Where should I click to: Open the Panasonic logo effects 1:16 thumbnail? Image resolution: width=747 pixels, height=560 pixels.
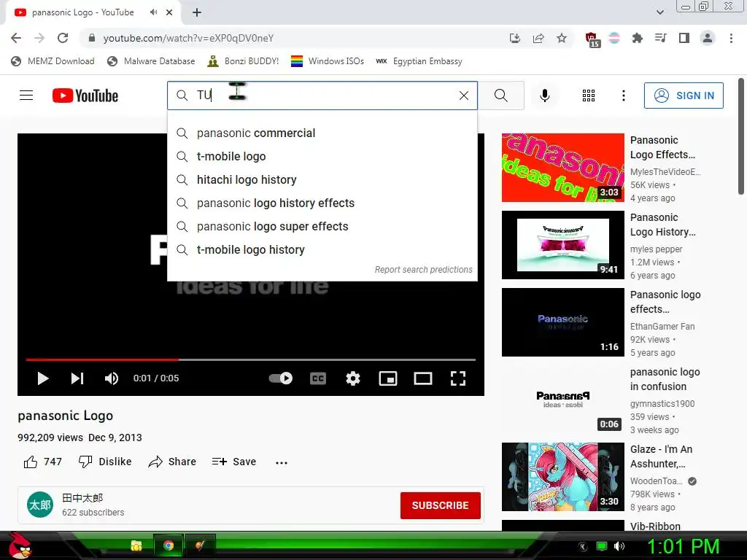point(562,322)
